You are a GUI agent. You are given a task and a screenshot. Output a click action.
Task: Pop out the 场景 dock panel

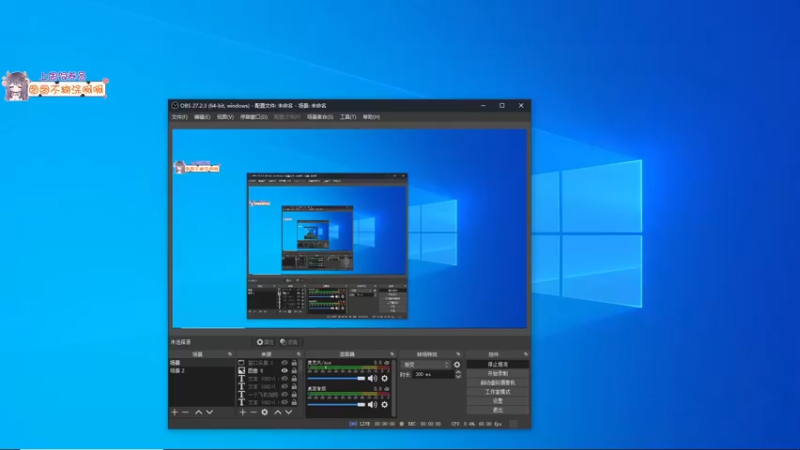(230, 354)
